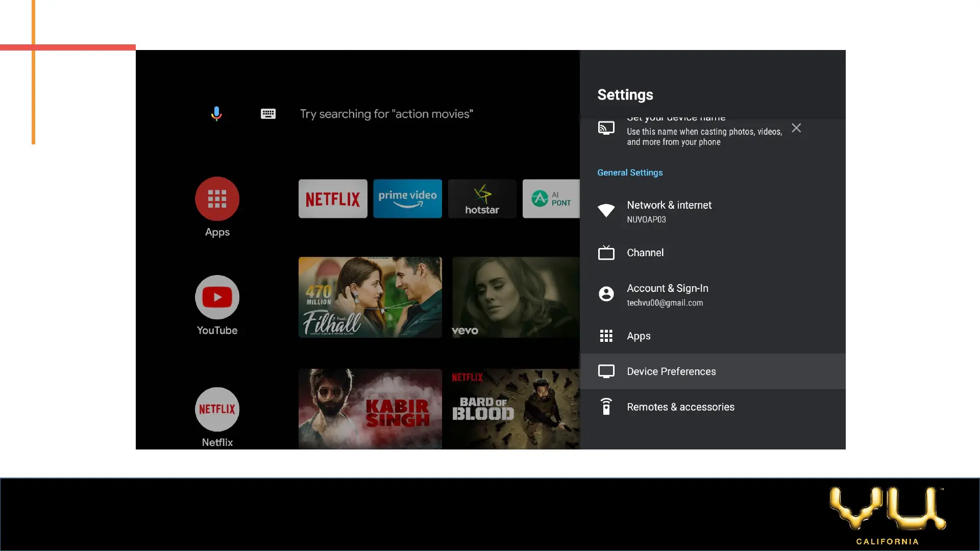Launch the Prime Video app tile

coord(407,199)
